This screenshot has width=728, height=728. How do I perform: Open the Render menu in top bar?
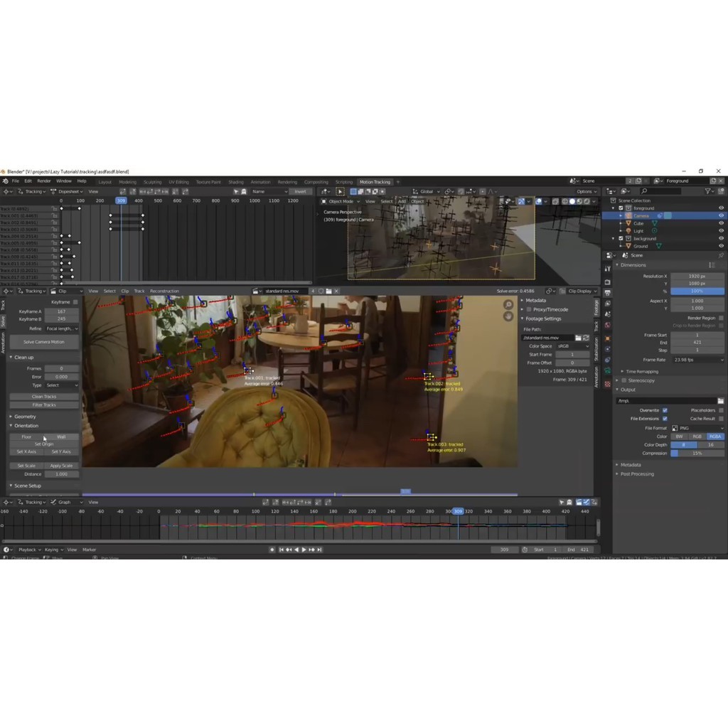coord(44,181)
